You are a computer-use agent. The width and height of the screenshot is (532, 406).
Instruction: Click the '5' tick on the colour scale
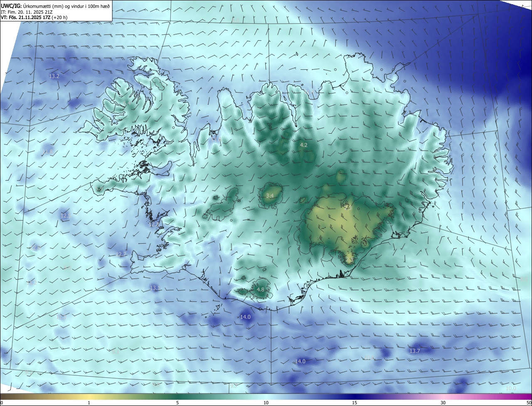point(177,403)
